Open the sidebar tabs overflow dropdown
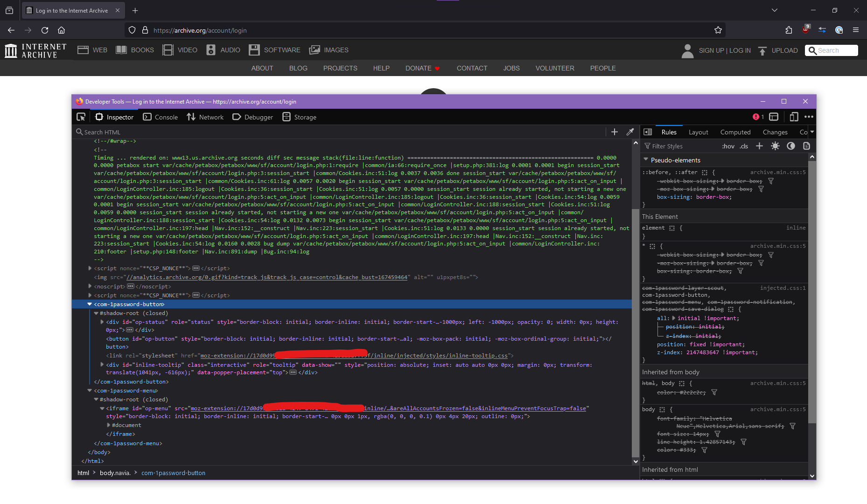Viewport: 867px width, 504px height. tap(812, 132)
